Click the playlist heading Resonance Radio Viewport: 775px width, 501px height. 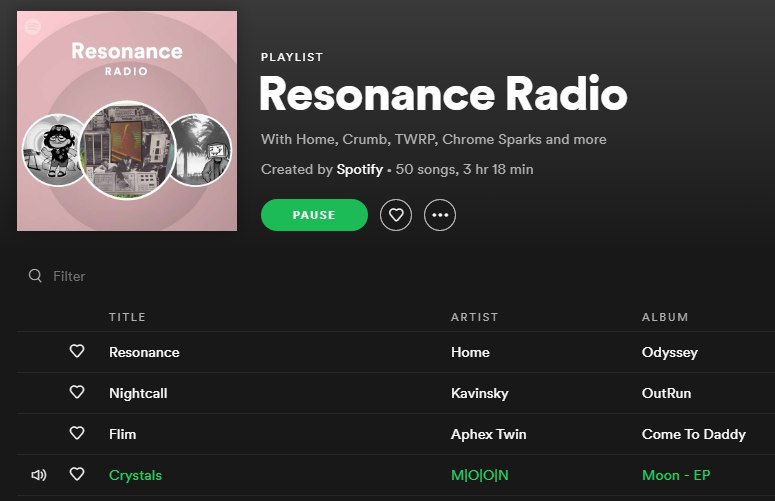click(443, 94)
